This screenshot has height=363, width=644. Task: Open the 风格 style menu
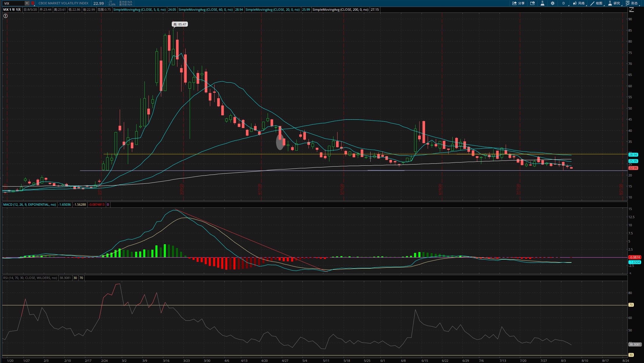579,3
